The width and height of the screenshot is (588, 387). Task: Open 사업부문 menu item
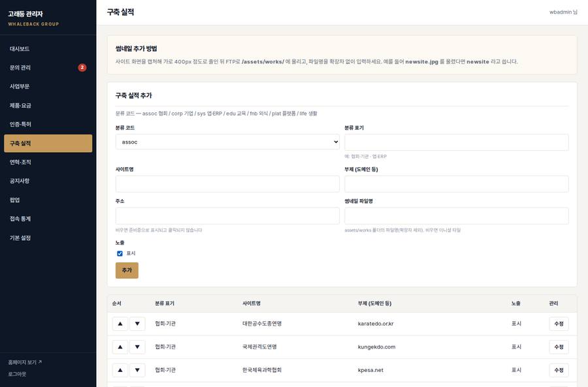point(48,87)
